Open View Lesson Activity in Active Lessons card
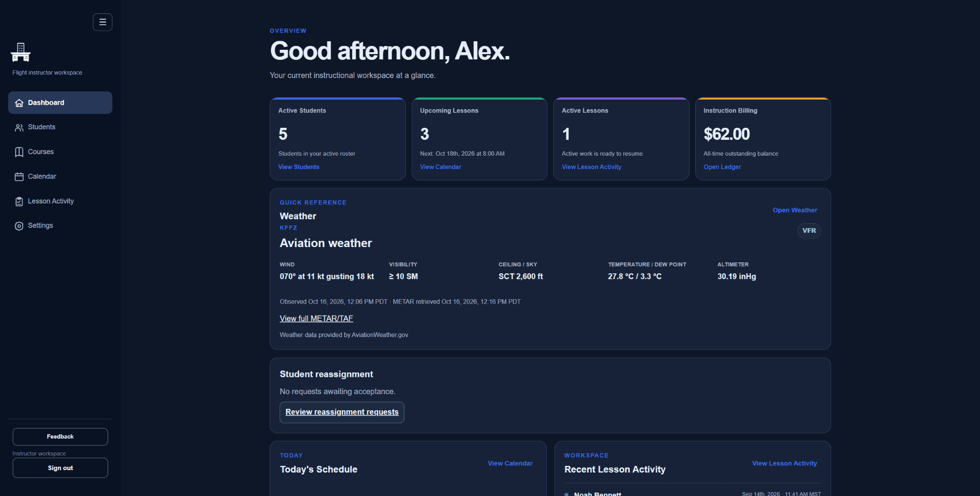The image size is (980, 496). pyautogui.click(x=591, y=167)
